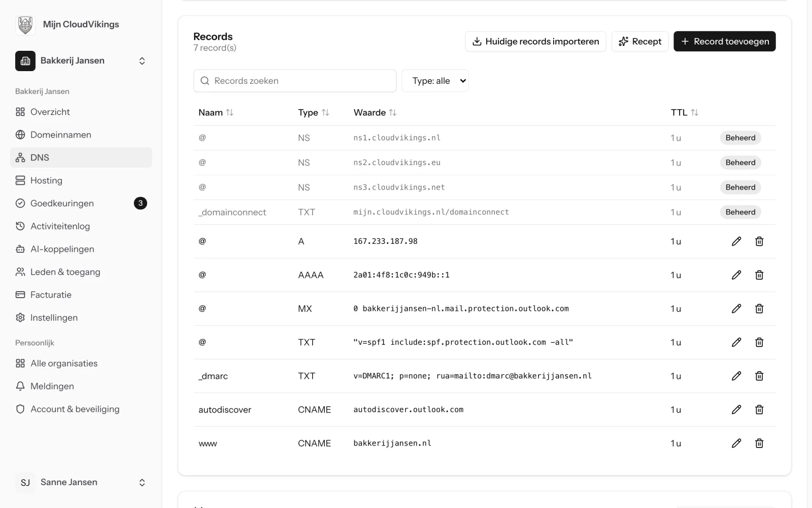Focus the Records zoeken search field
812x508 pixels.
click(295, 81)
